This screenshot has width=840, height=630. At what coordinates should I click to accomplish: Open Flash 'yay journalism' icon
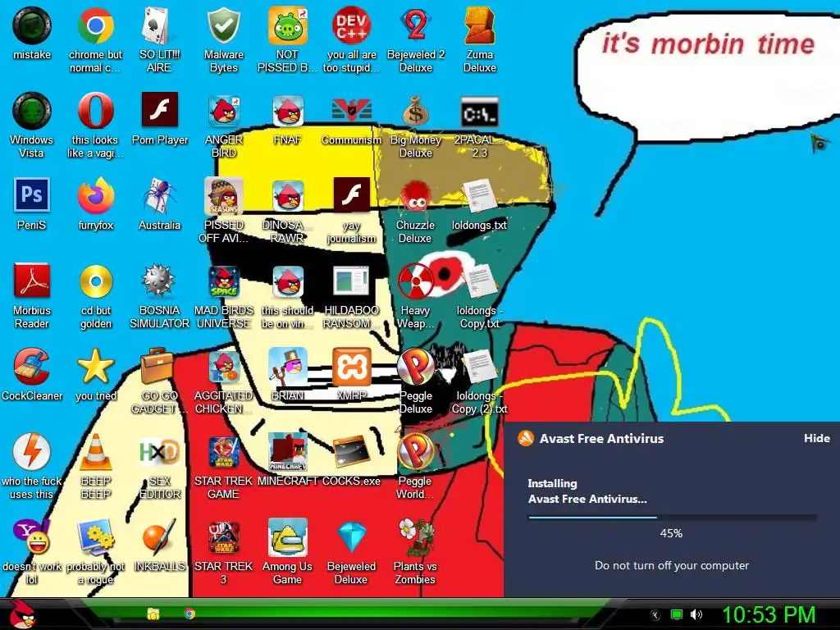tap(351, 196)
